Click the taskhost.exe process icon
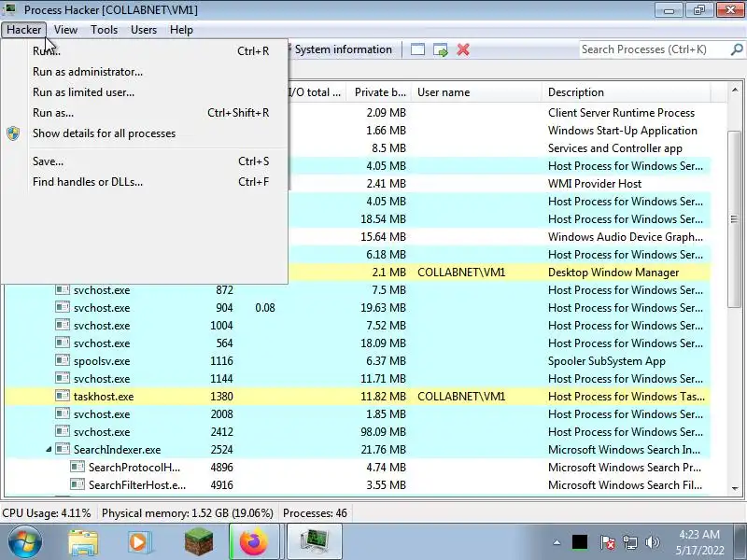Image resolution: width=747 pixels, height=560 pixels. pyautogui.click(x=63, y=396)
